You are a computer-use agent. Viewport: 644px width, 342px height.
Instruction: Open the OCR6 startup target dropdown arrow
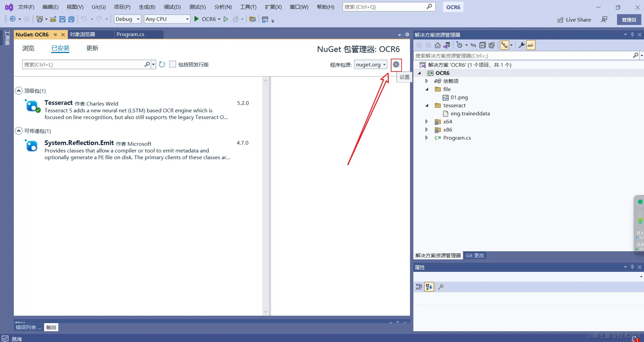[219, 19]
